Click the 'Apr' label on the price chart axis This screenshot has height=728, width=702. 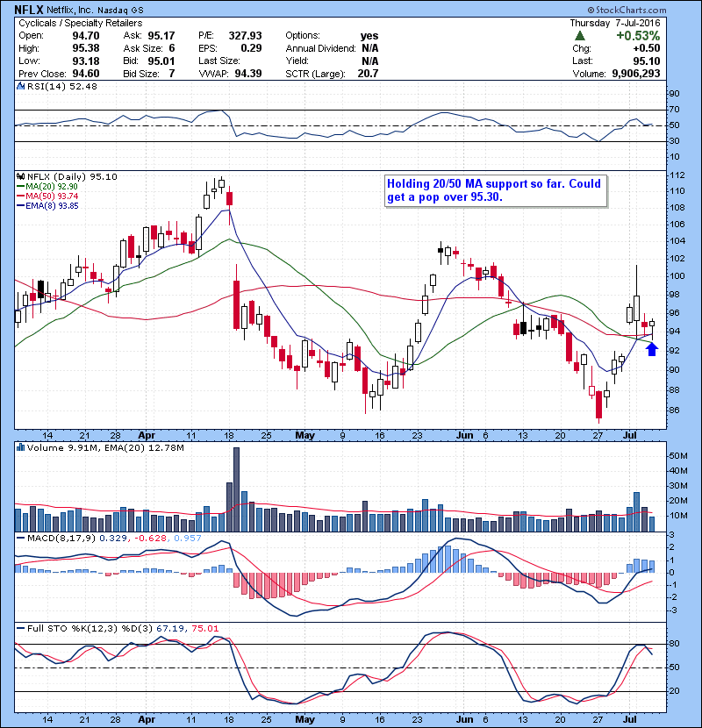click(147, 436)
